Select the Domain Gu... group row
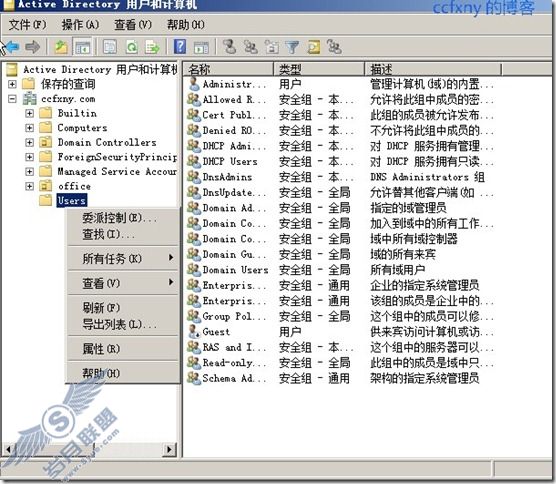This screenshot has height=484, width=556. 339,254
